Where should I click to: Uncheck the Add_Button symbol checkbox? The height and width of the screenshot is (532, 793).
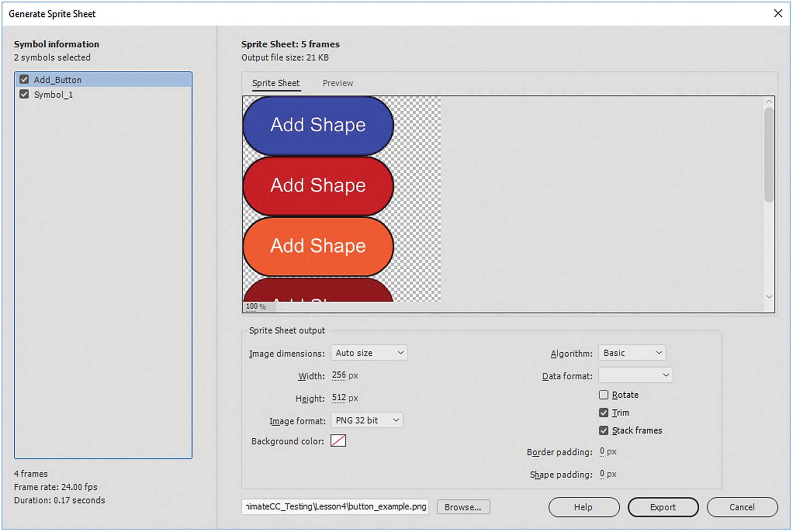[x=24, y=79]
